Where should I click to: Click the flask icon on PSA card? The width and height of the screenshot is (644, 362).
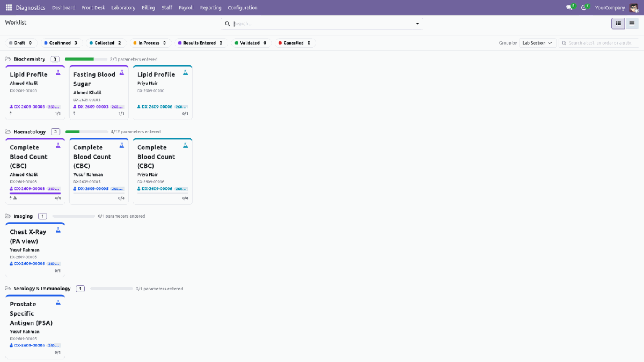click(58, 302)
